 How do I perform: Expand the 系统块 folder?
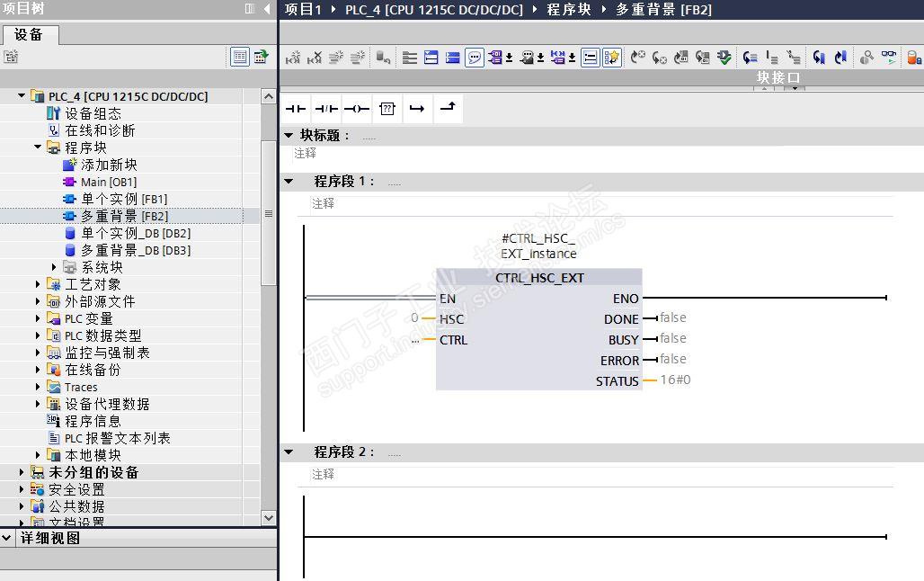click(x=54, y=267)
